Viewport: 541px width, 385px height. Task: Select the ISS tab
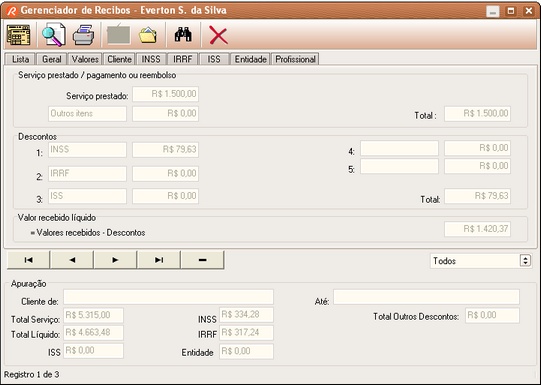(214, 59)
